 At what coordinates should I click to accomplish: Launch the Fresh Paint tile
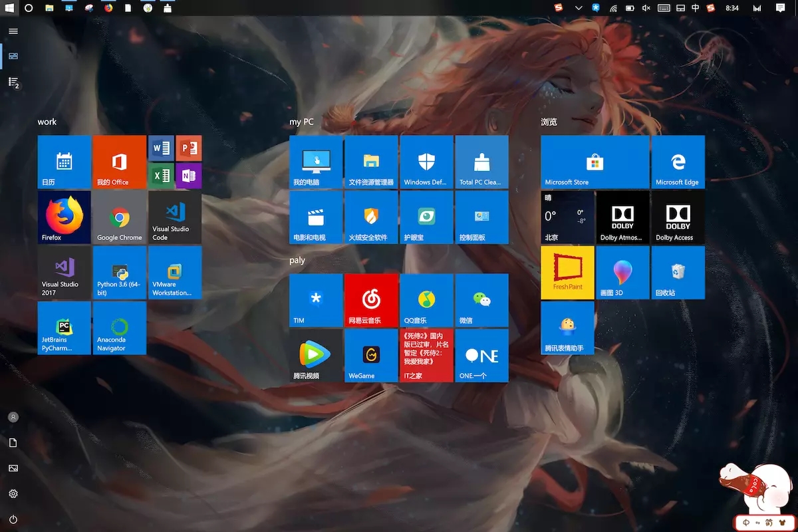pyautogui.click(x=568, y=273)
